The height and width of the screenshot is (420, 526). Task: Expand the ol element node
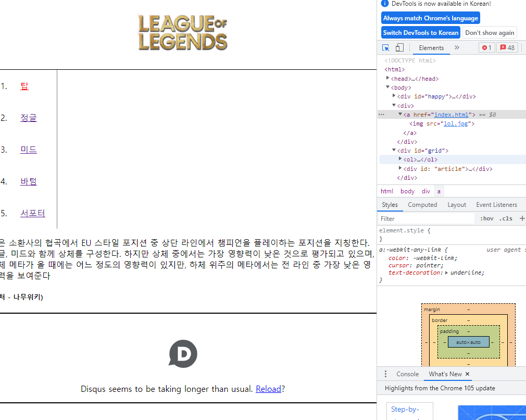pyautogui.click(x=400, y=159)
